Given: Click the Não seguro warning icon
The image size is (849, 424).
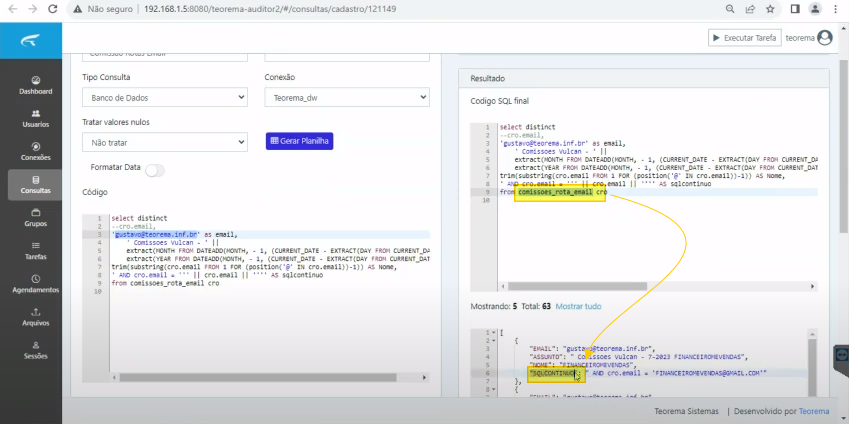Looking at the screenshot, I should pos(78,9).
